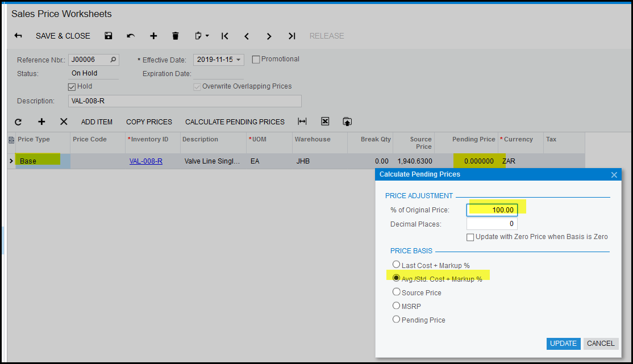The height and width of the screenshot is (364, 633).
Task: Click the save disk icon
Action: 109,36
